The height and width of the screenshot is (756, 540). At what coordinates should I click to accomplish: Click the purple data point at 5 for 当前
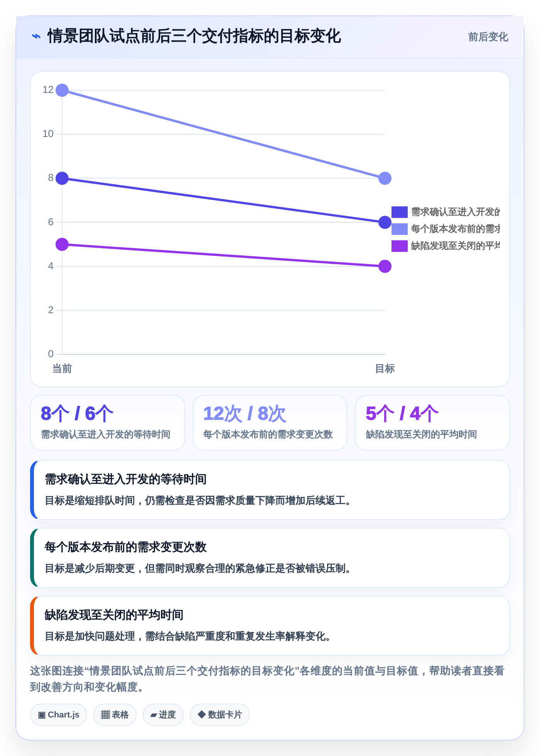(62, 244)
